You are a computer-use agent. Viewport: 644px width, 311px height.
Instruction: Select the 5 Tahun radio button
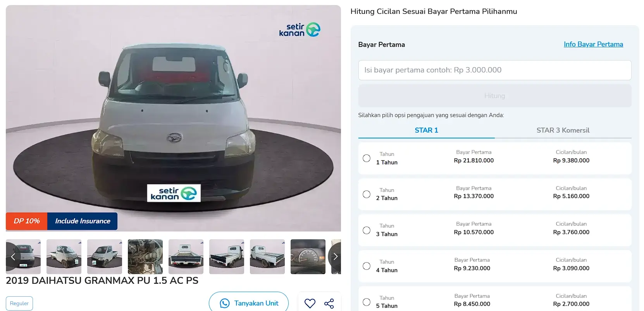coord(367,302)
